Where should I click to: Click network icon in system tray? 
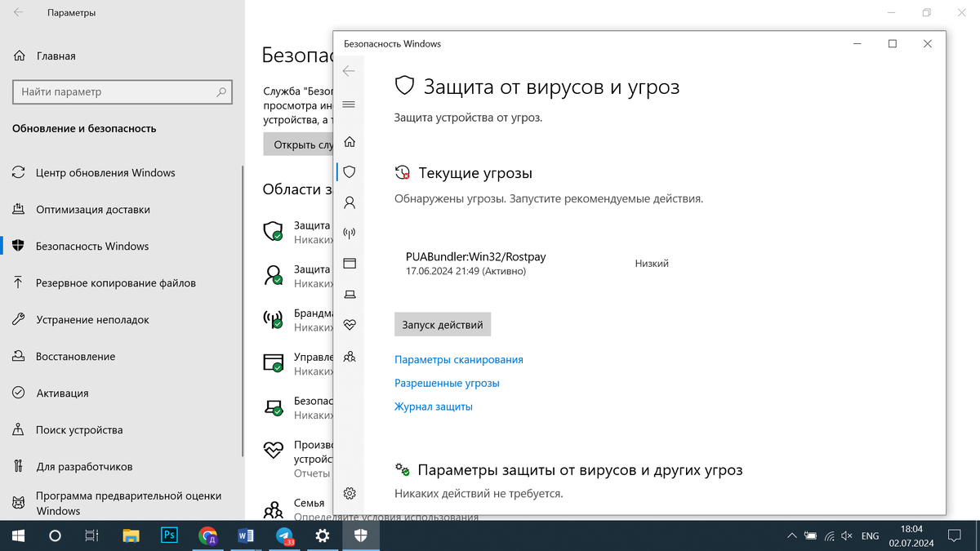coord(829,536)
